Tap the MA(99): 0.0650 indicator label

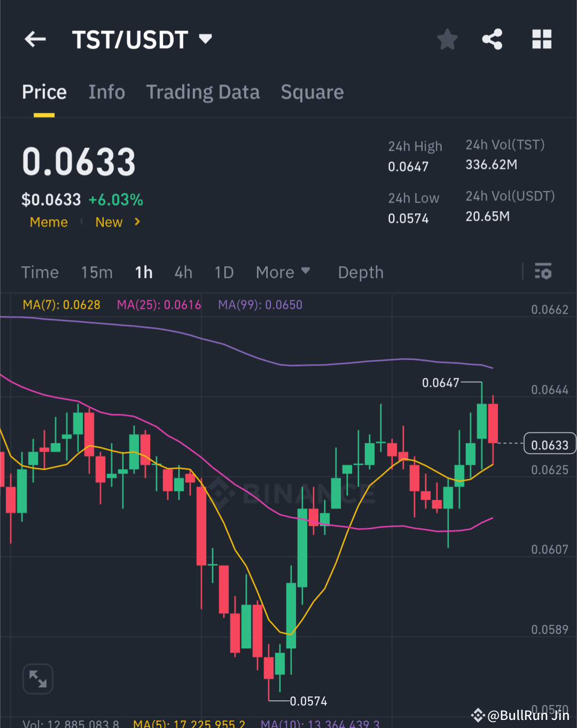(x=260, y=305)
